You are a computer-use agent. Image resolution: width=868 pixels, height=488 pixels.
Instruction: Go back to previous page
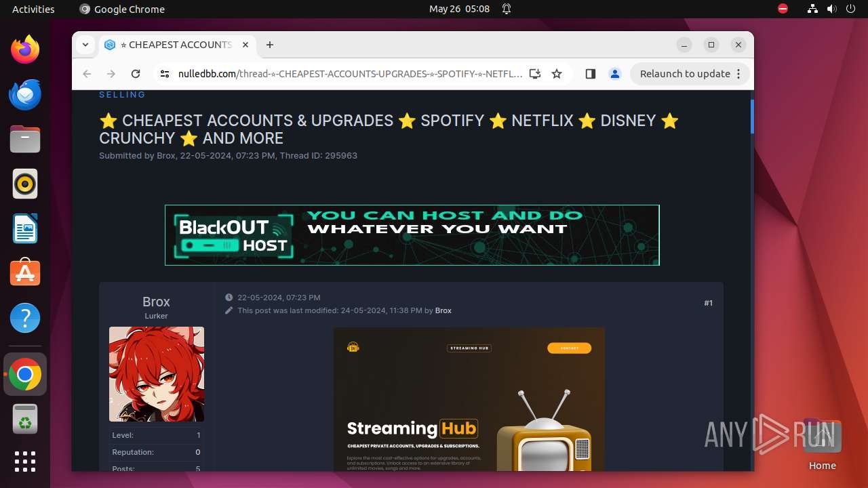(x=87, y=74)
